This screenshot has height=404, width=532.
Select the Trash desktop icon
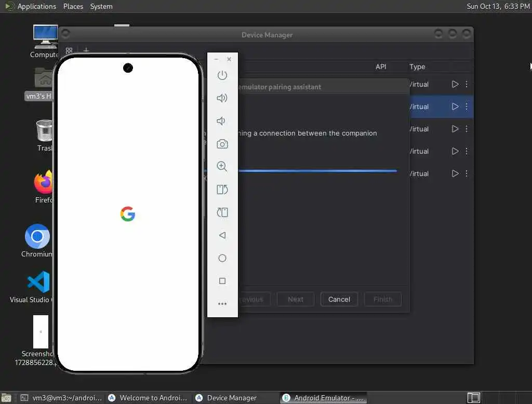(x=45, y=136)
